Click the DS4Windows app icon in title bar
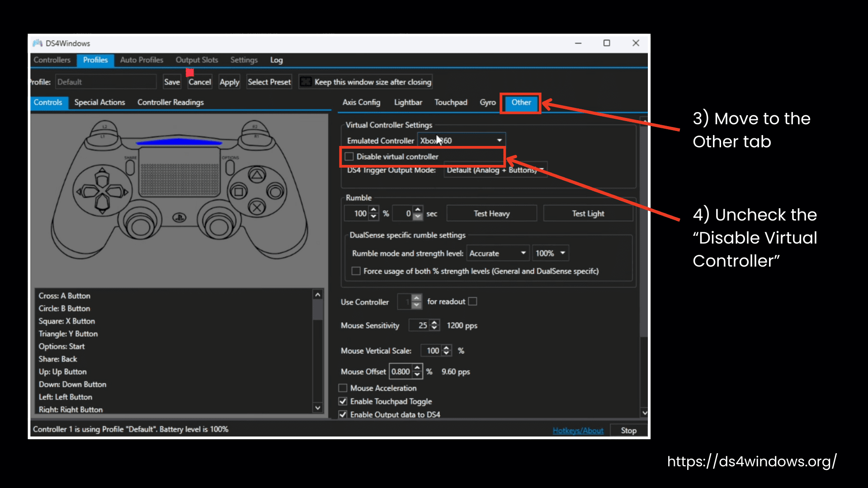 (37, 43)
